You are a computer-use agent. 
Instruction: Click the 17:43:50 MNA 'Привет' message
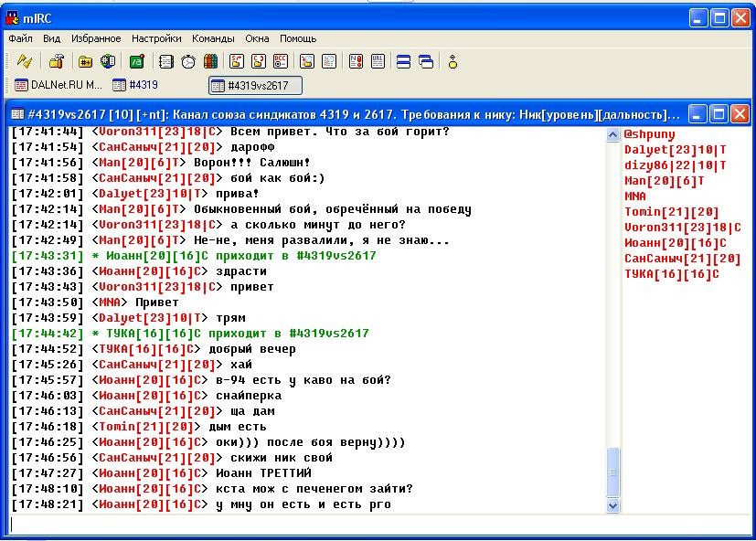tap(95, 302)
